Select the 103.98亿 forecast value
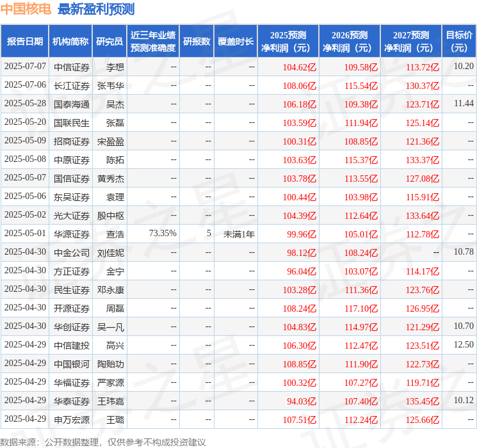The width and height of the screenshot is (477, 448). (x=361, y=197)
